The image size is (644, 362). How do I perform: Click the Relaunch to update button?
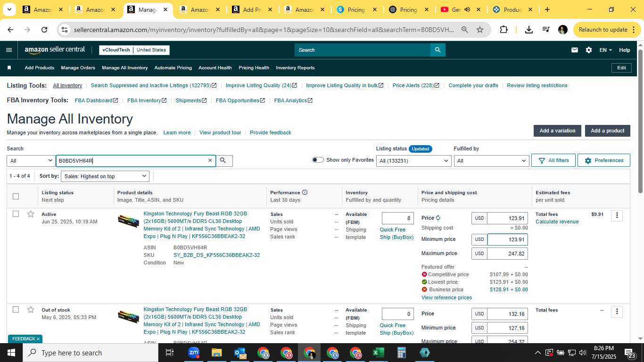[603, 30]
